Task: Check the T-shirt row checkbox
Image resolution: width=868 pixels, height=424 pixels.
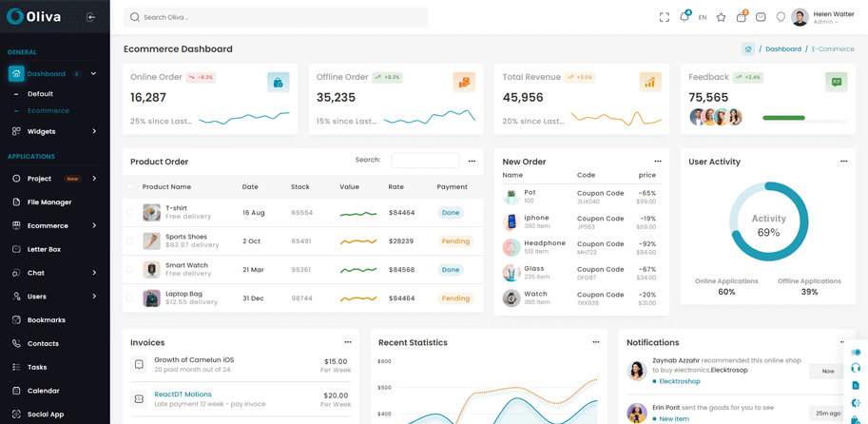Action: [130, 213]
